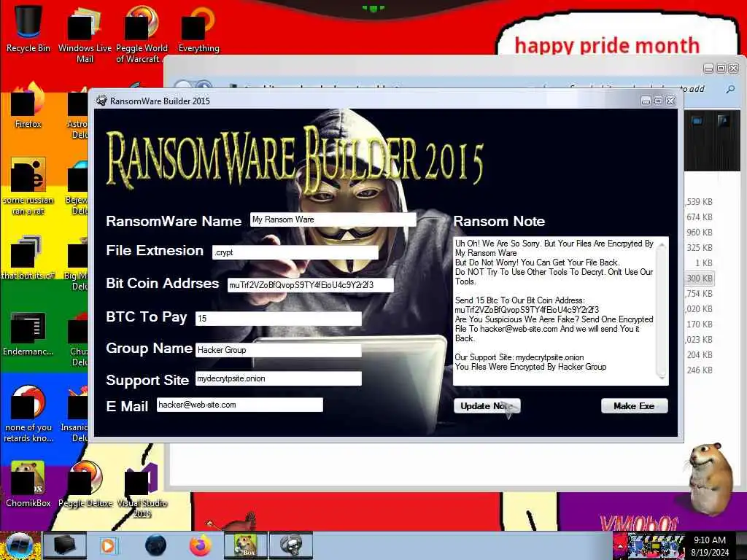Maximize the background Explorer window
Viewport: 747px width, 560px height.
click(x=721, y=69)
